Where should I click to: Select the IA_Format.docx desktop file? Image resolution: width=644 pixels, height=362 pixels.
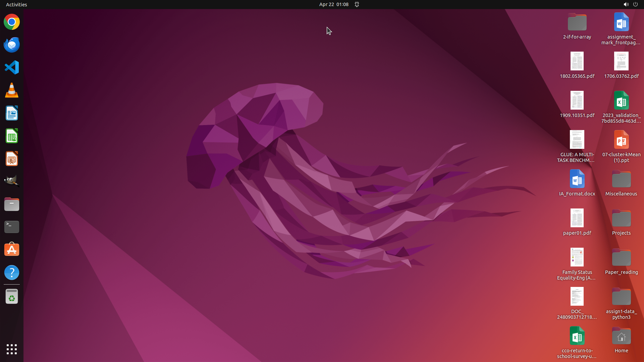coord(577,179)
